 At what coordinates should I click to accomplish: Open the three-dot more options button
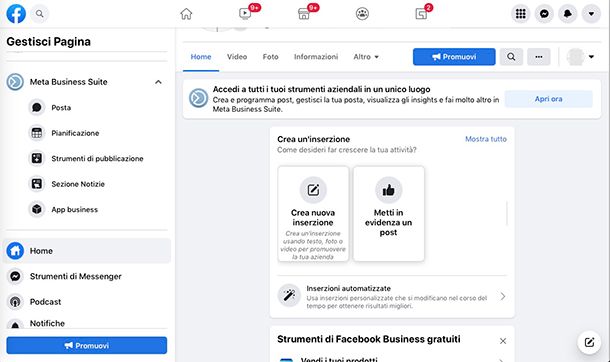tap(538, 57)
